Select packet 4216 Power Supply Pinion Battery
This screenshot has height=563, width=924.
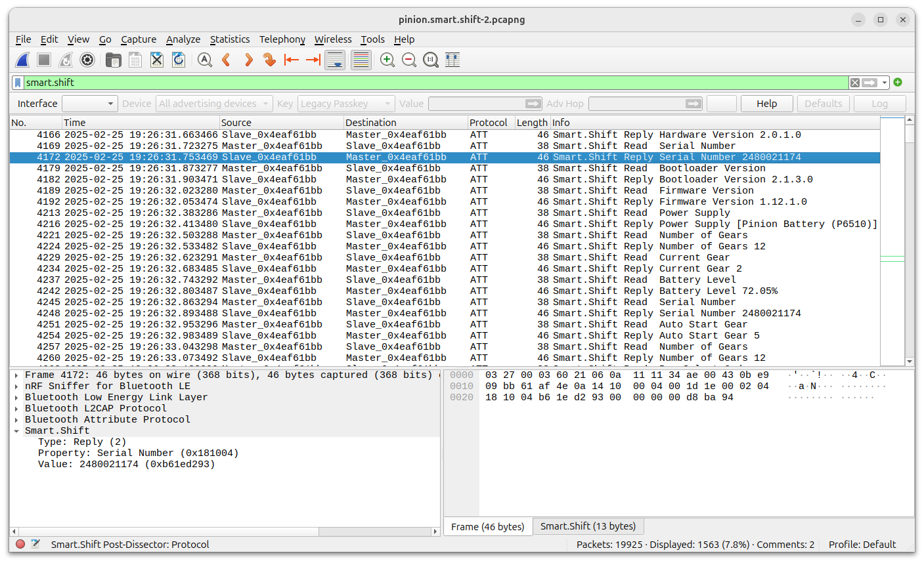click(x=445, y=224)
